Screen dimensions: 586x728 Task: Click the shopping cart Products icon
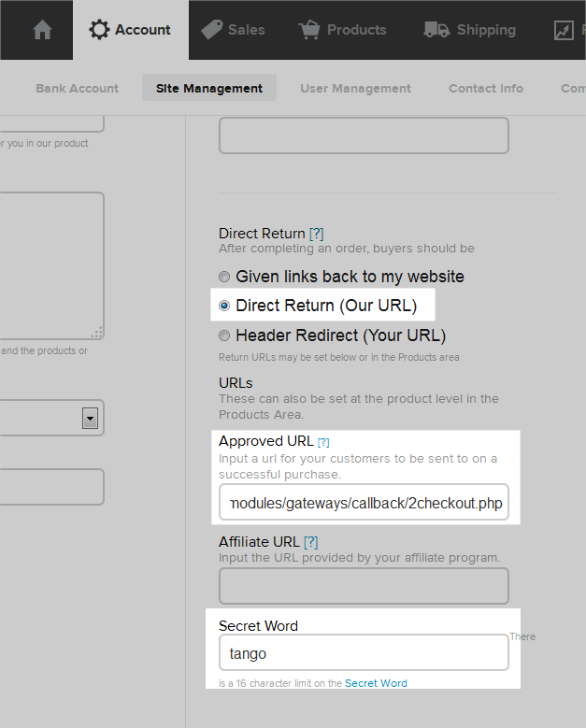point(309,30)
